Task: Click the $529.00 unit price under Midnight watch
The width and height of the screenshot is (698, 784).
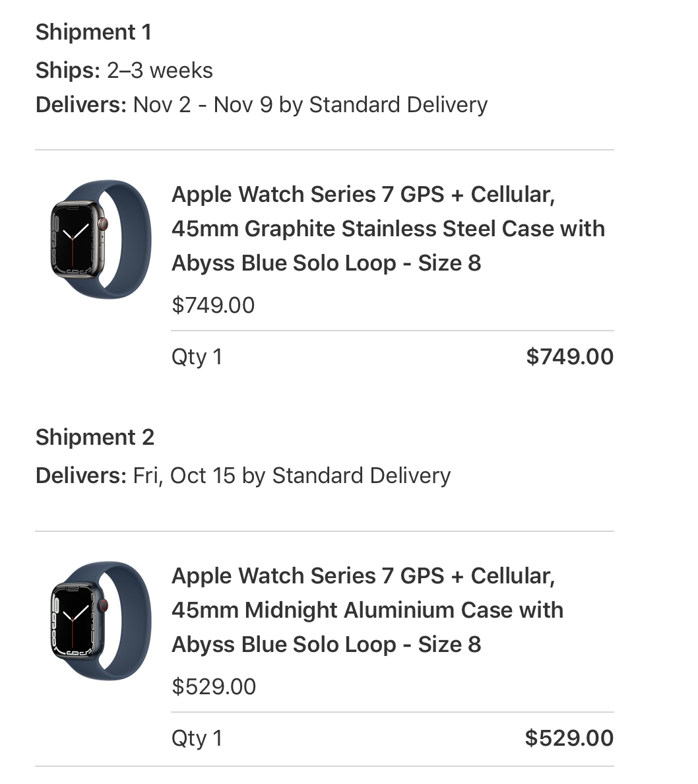Action: (x=214, y=686)
